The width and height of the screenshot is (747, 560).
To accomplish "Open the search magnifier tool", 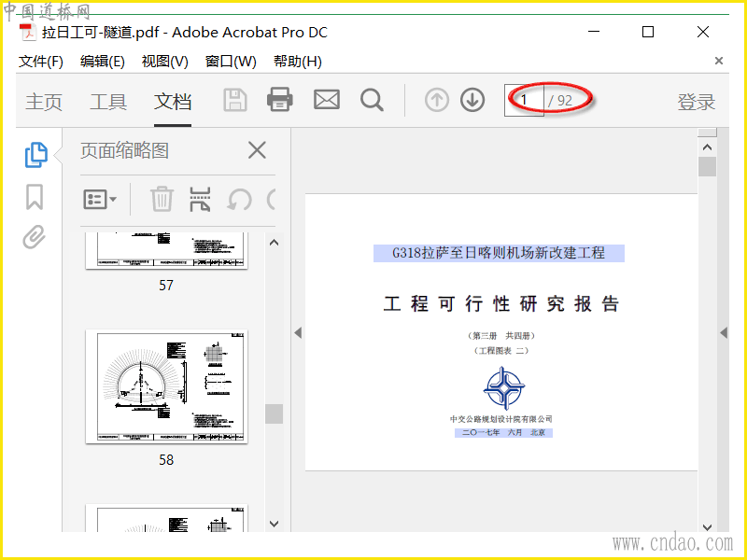I will tap(372, 100).
